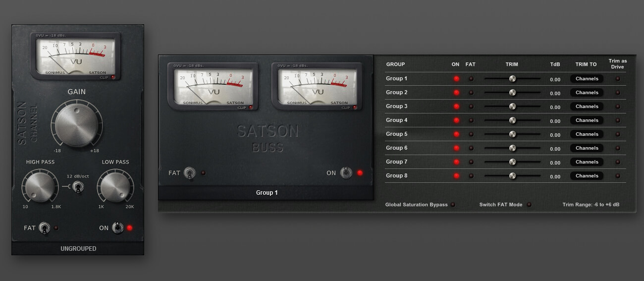Toggle the ON switch on Satson Channel

click(117, 228)
